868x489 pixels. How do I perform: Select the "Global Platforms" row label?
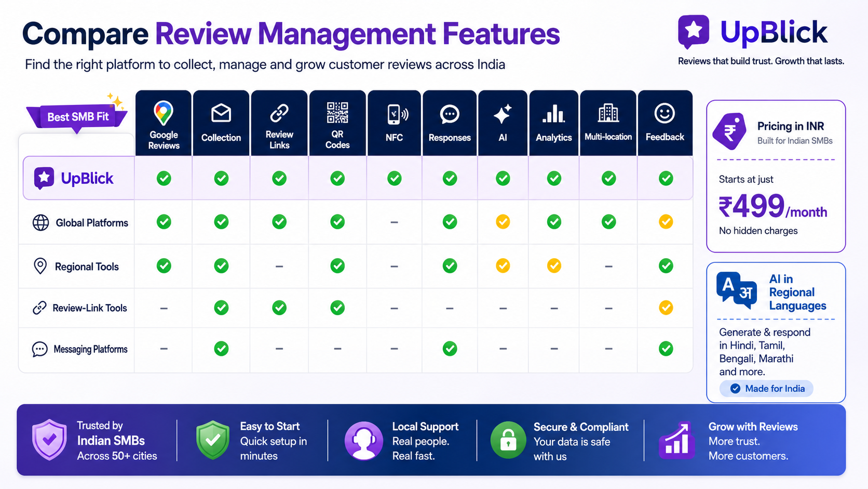[92, 223]
